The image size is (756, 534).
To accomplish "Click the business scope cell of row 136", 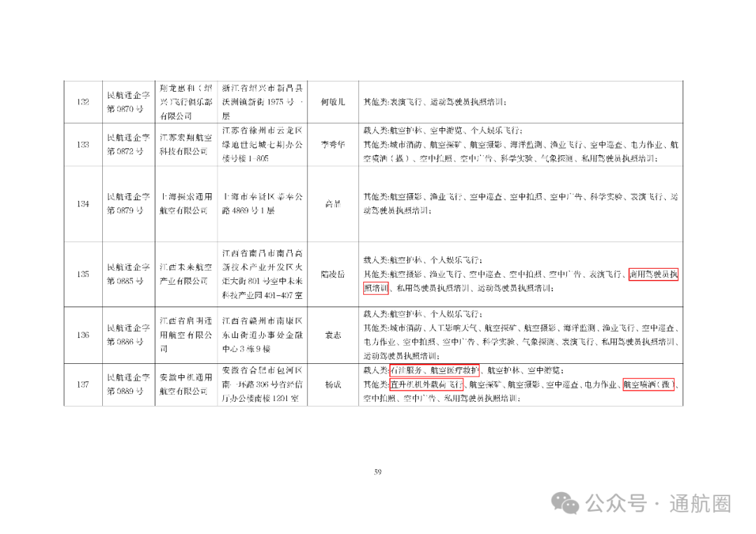I will (x=521, y=335).
